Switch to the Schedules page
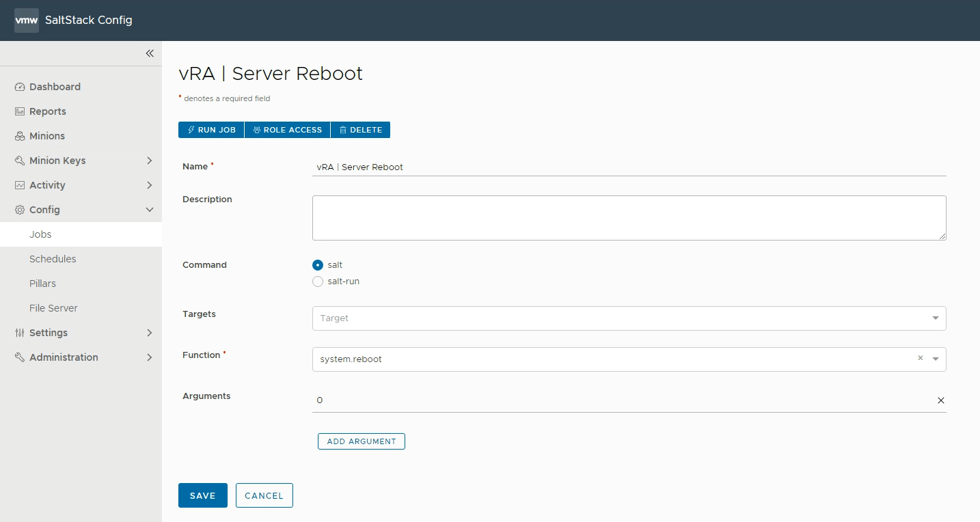980x522 pixels. coord(53,258)
